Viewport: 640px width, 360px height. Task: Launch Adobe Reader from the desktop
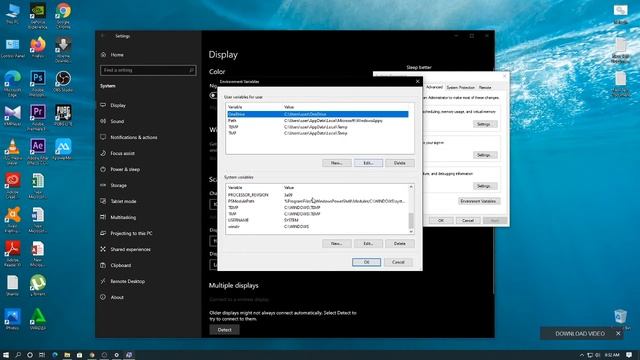point(13,254)
